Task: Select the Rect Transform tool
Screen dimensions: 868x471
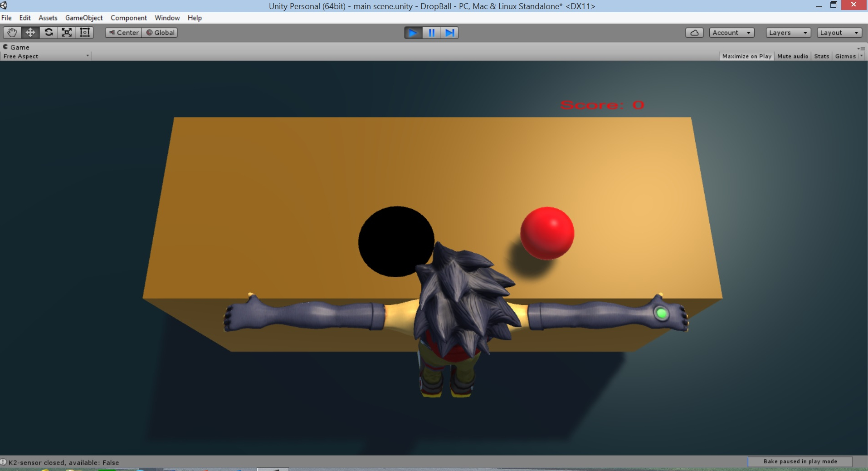Action: (85, 33)
